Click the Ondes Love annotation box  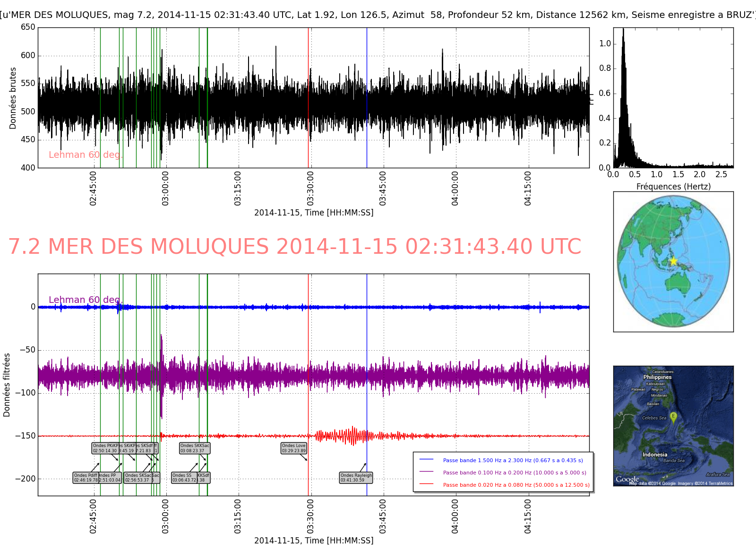coord(293,448)
